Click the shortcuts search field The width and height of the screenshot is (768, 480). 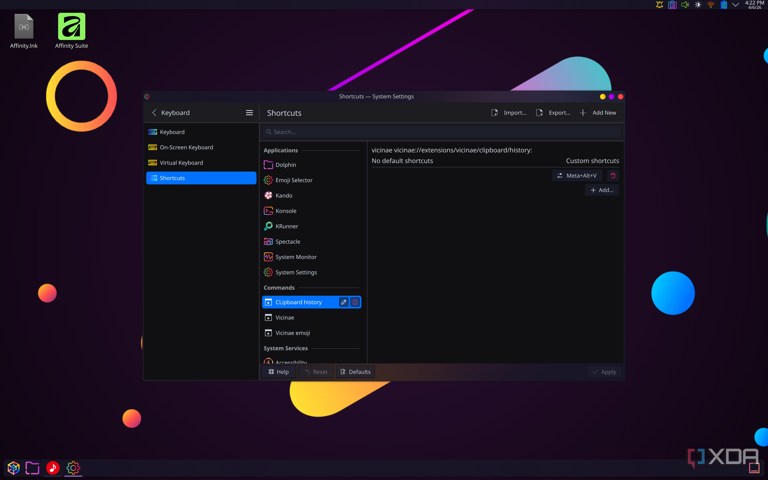point(440,132)
